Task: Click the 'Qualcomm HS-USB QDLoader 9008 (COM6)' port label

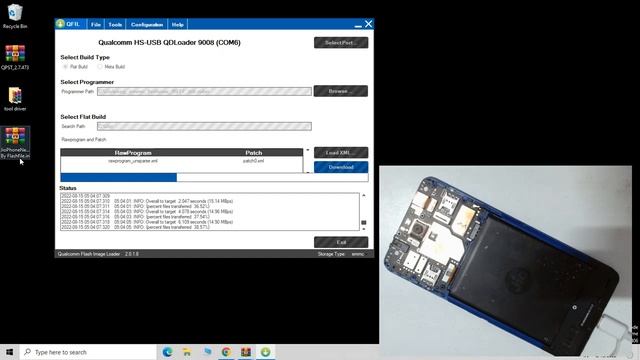Action: tap(169, 42)
